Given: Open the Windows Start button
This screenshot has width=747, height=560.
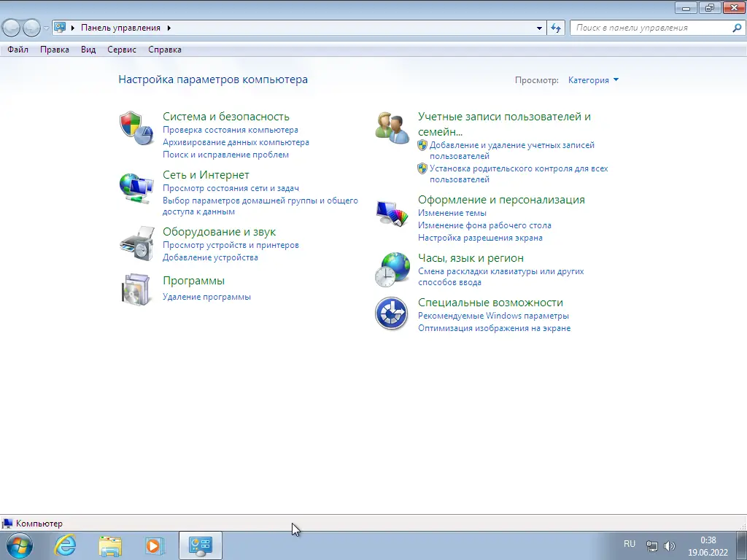Looking at the screenshot, I should (x=20, y=545).
